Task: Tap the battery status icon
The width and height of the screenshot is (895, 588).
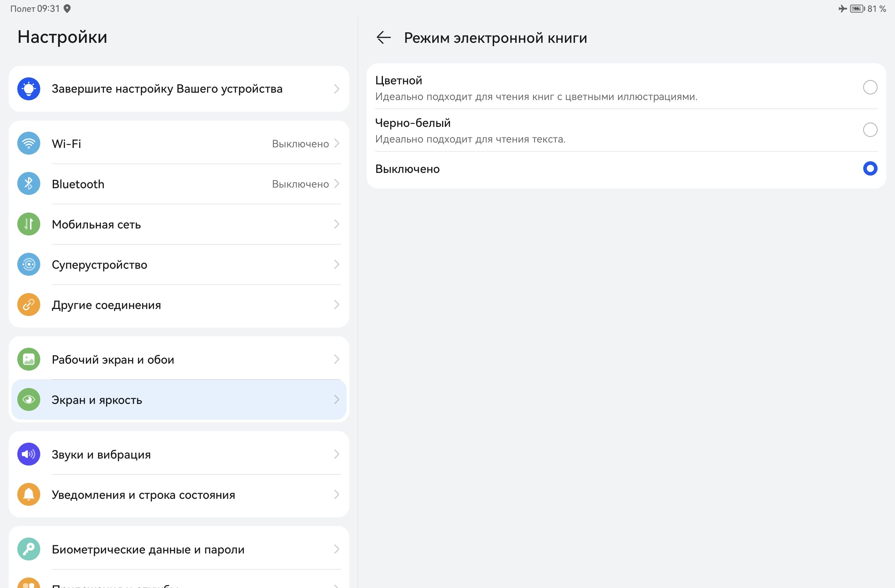Action: [857, 9]
